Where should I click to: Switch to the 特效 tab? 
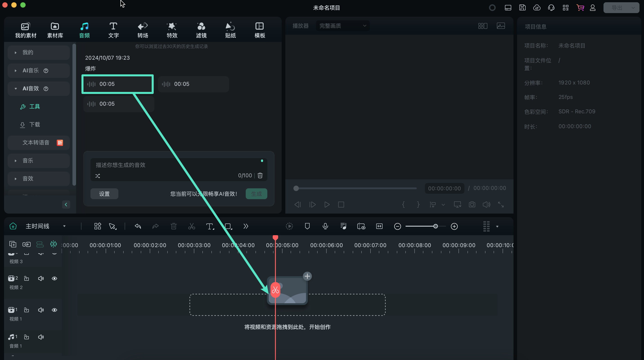click(172, 30)
